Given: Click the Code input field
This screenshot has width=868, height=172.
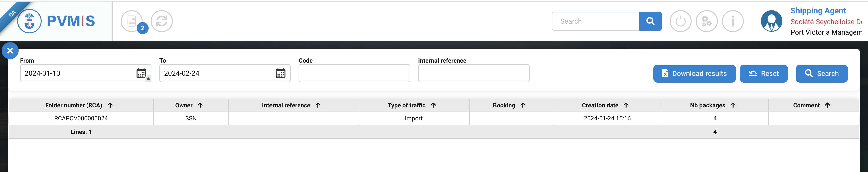Looking at the screenshot, I should click(x=354, y=73).
